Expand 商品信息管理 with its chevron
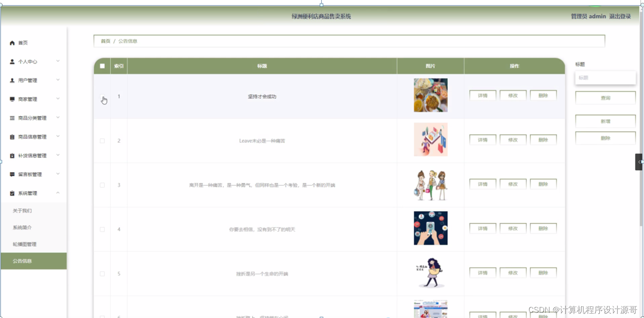Viewport: 644px width, 318px height. tap(58, 136)
